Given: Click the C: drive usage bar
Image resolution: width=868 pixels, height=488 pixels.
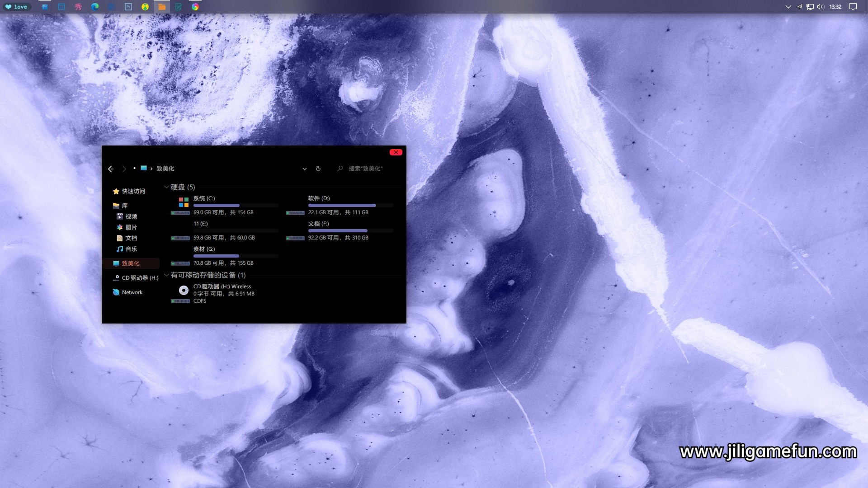Looking at the screenshot, I should pos(236,206).
